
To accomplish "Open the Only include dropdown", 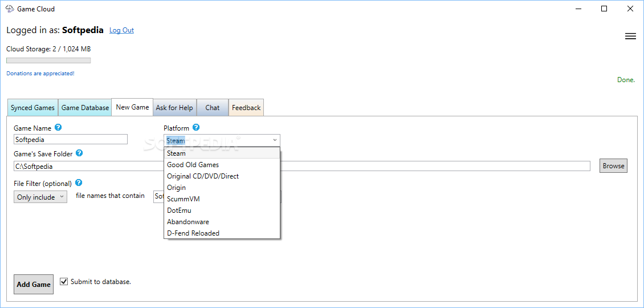I will [x=40, y=197].
